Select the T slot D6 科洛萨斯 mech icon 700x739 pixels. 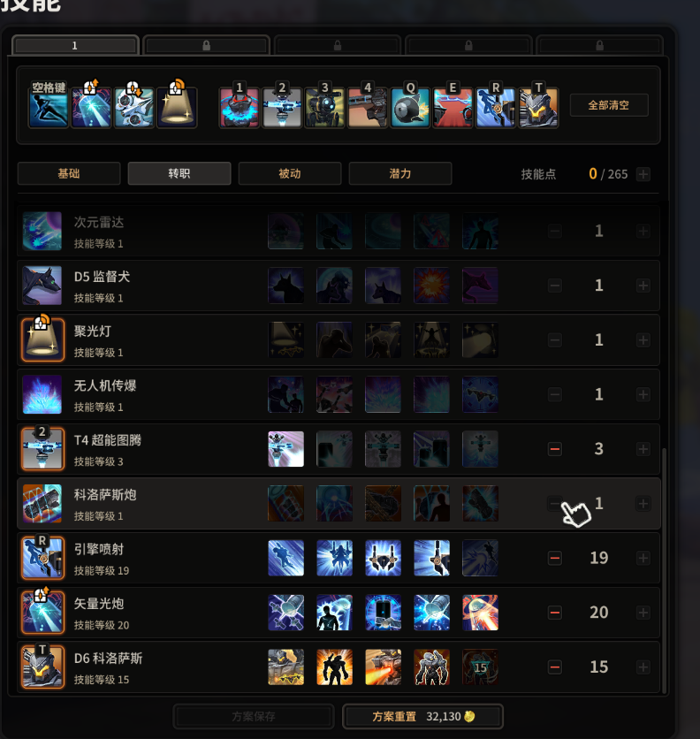point(538,108)
